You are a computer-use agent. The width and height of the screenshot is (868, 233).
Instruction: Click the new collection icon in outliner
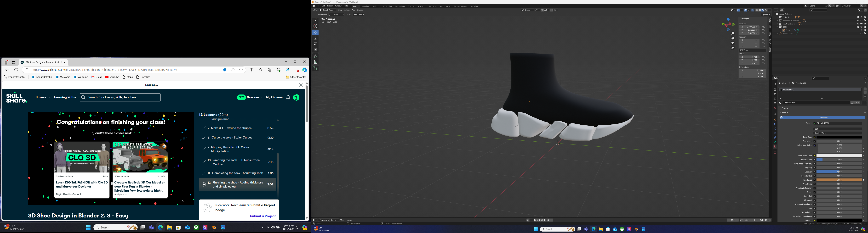tap(865, 10)
